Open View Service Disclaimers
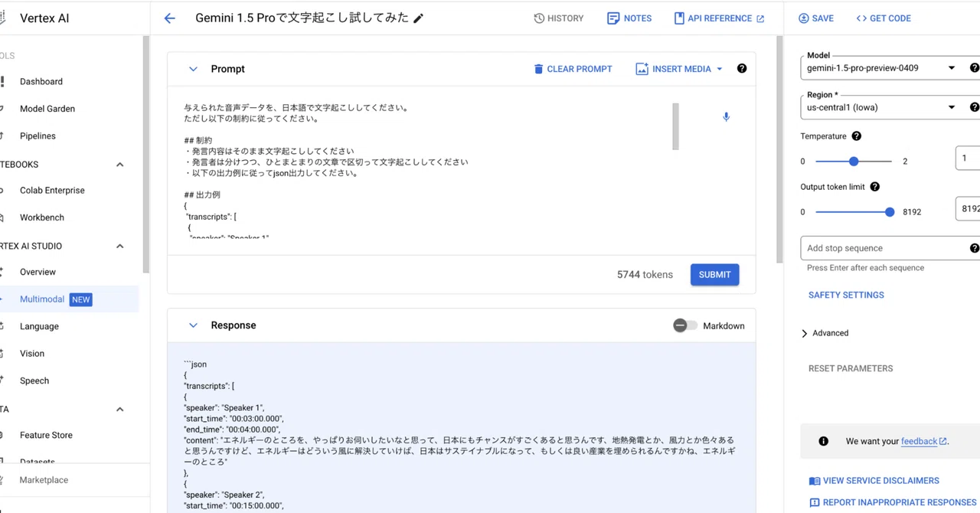Screen dimensions: 980x513 874,481
